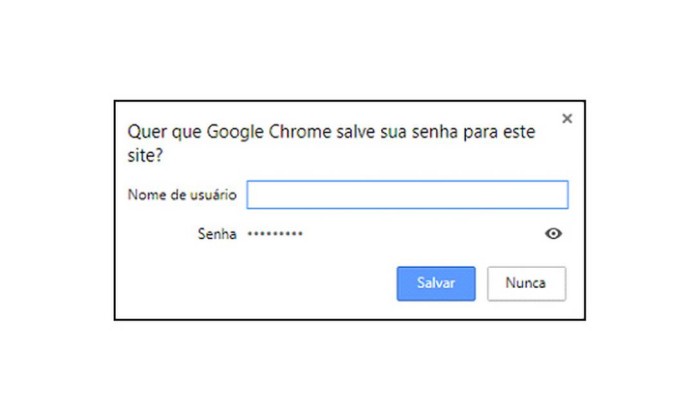Image resolution: width=699 pixels, height=420 pixels.
Task: Click the Salvar button
Action: coord(436,283)
